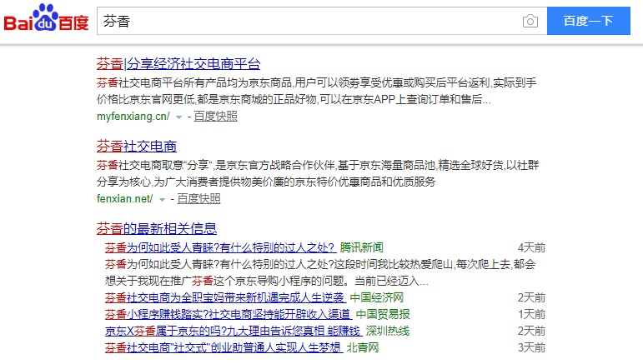Screen dimensions: 643x364
Task: Click the 3天前 timestamp
Action: click(531, 347)
